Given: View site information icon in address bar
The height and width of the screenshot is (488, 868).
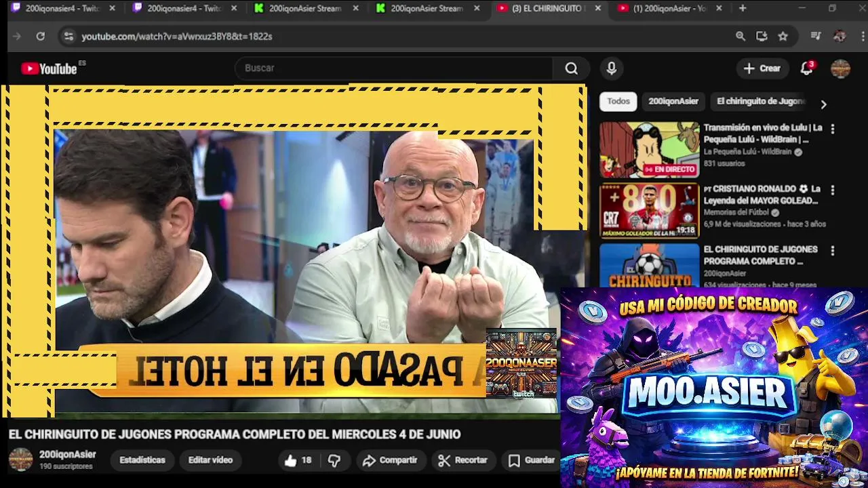Looking at the screenshot, I should tap(68, 37).
